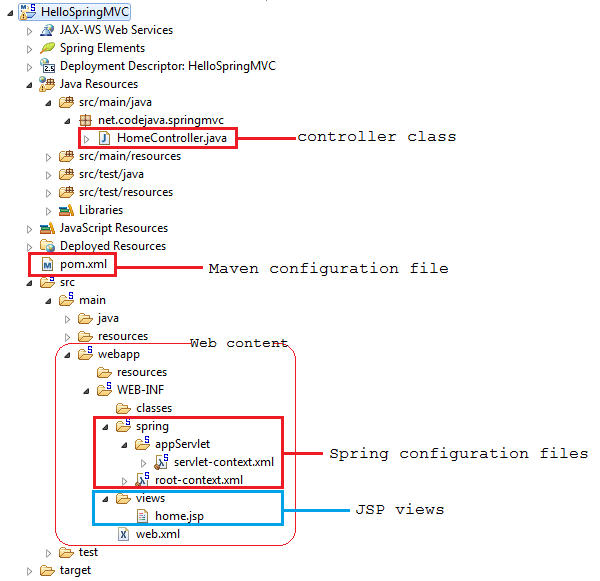
Task: Select the servlet-context.xml label
Action: pos(224,462)
